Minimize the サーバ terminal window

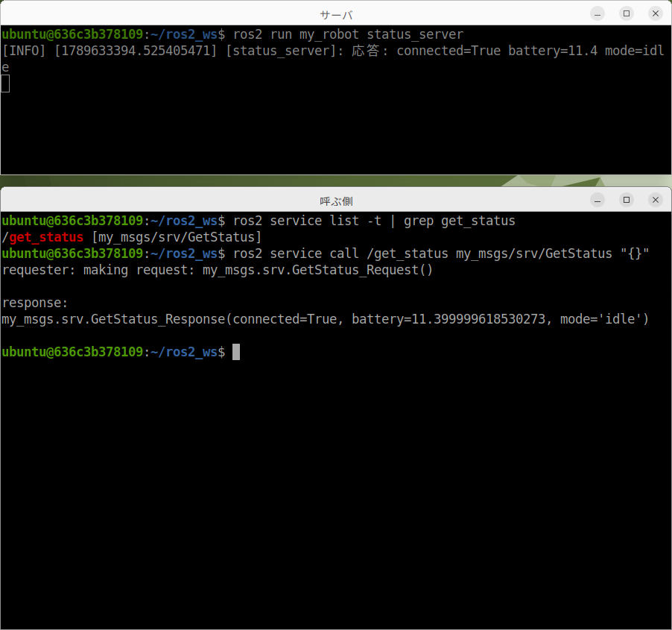tap(597, 13)
